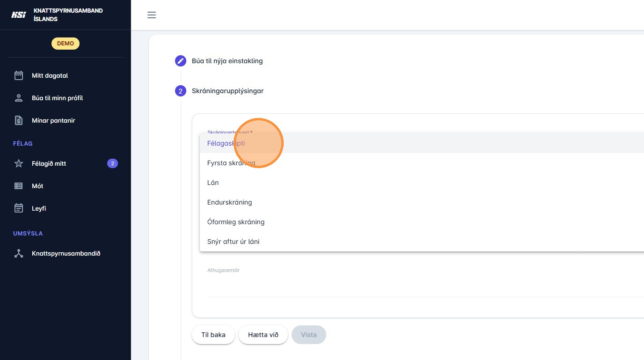
Task: Click the Búa til minn prófíl person icon
Action: click(x=19, y=98)
